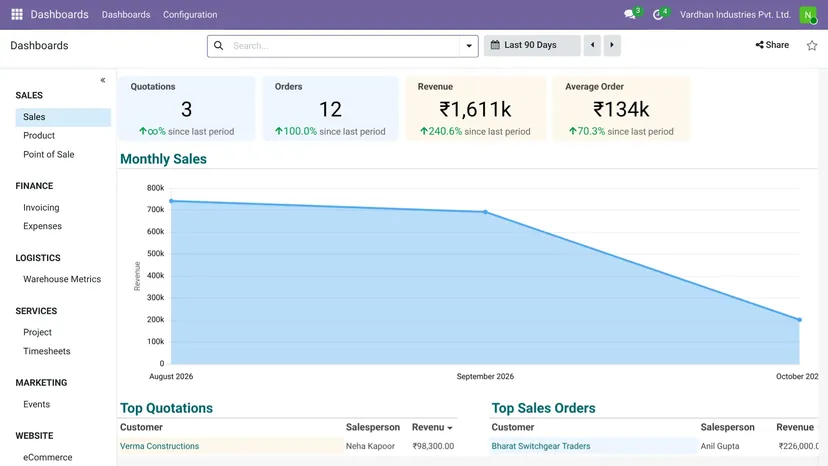
Task: Open the Expenses dashboard
Action: (x=42, y=226)
